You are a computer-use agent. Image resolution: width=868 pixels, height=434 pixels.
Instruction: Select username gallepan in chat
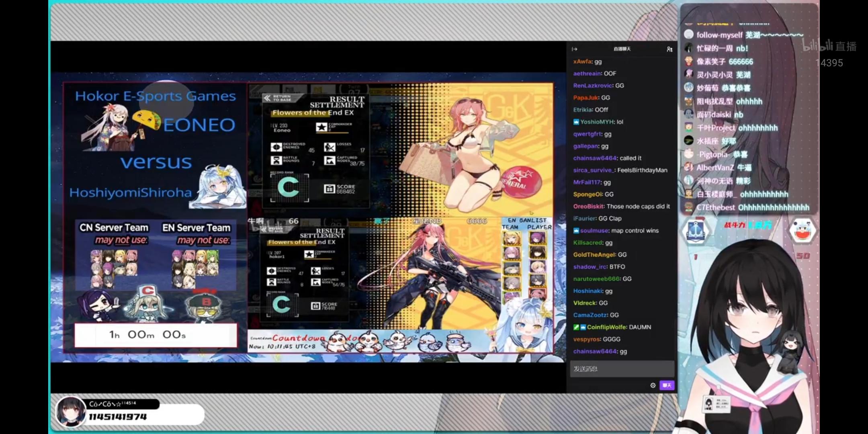tap(586, 146)
